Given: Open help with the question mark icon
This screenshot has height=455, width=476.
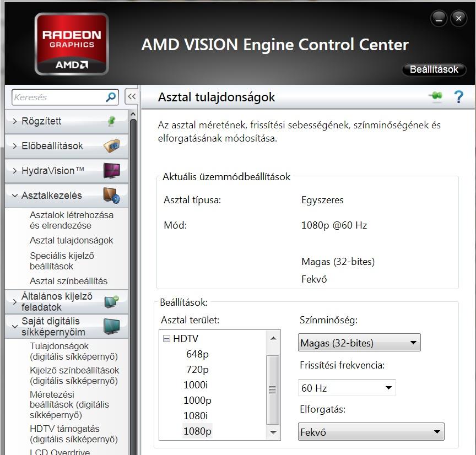Looking at the screenshot, I should (459, 97).
